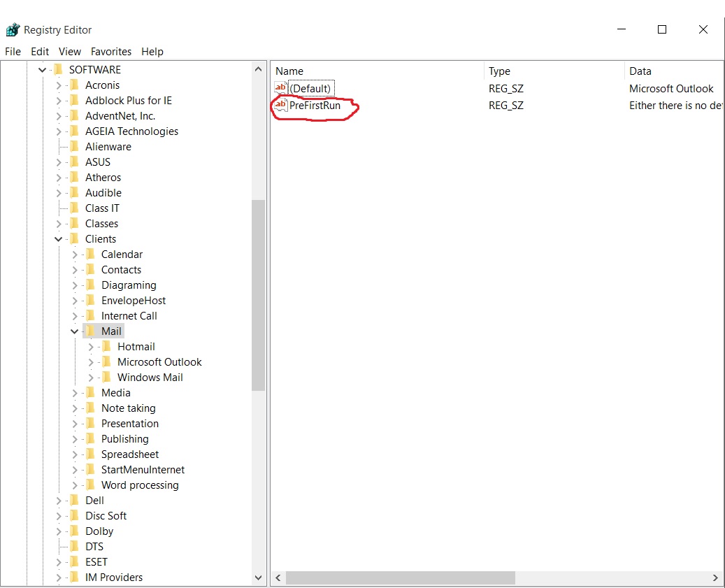Open the Edit menu
725x588 pixels.
point(40,51)
